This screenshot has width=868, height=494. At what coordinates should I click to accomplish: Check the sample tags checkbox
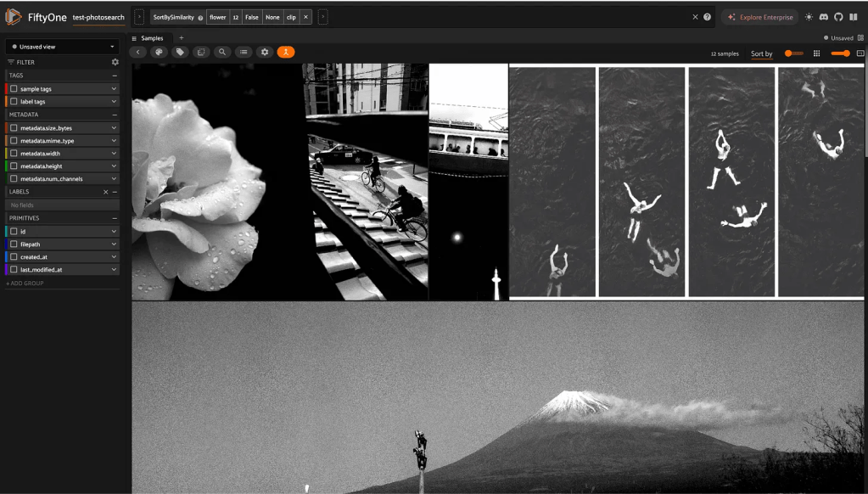tap(14, 88)
